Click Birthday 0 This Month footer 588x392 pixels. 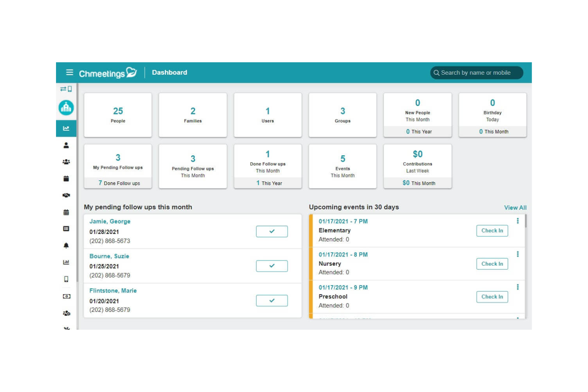(x=493, y=131)
